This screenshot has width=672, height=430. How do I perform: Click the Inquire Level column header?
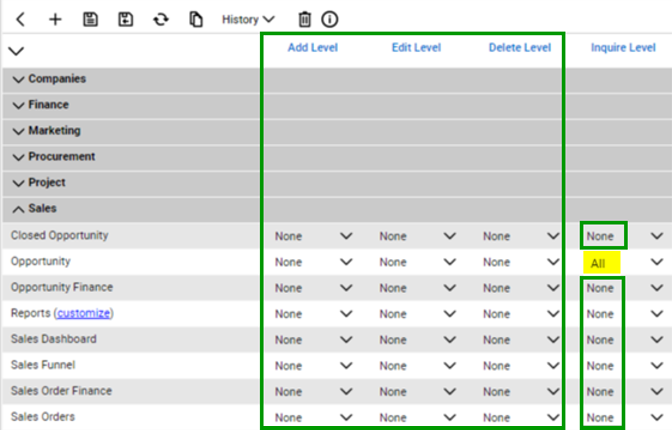pyautogui.click(x=622, y=47)
